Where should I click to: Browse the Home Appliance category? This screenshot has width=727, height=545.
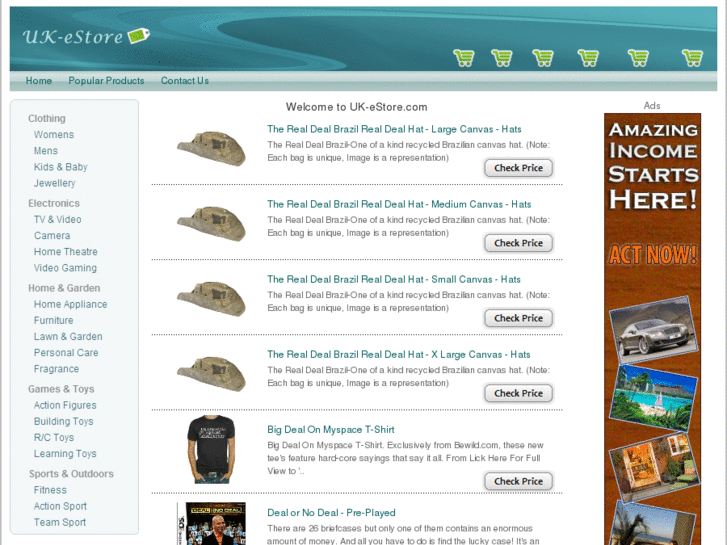pos(70,304)
